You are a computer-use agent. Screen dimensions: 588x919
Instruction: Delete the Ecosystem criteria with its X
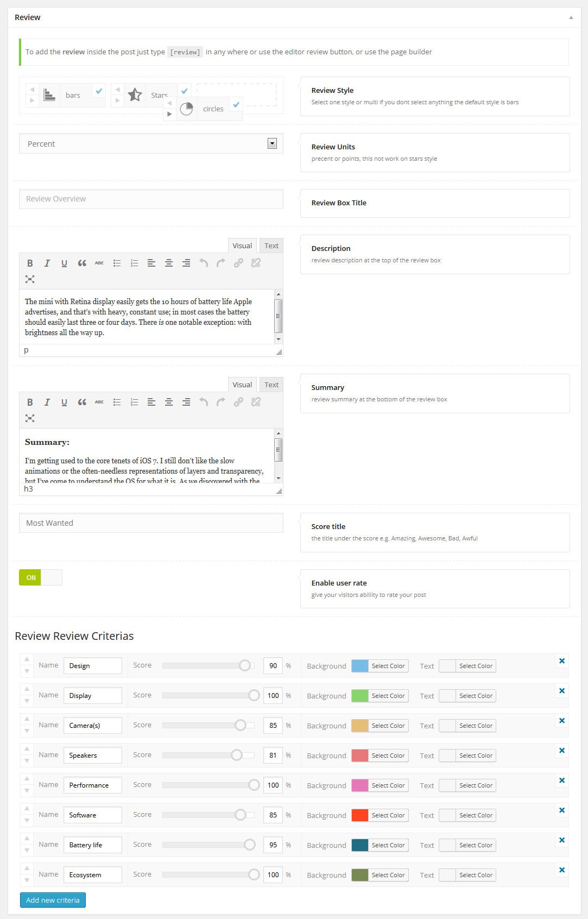[x=562, y=870]
